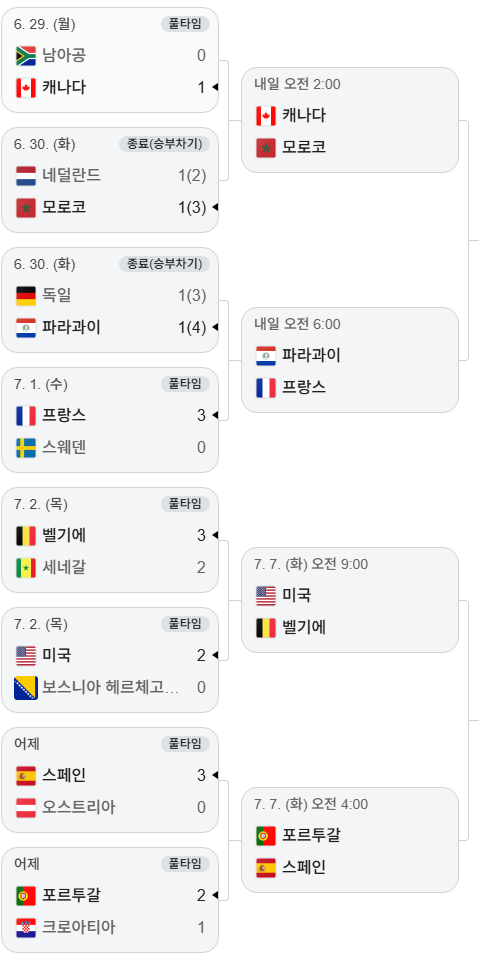
Task: Click the 독일 team name
Action: [57, 295]
